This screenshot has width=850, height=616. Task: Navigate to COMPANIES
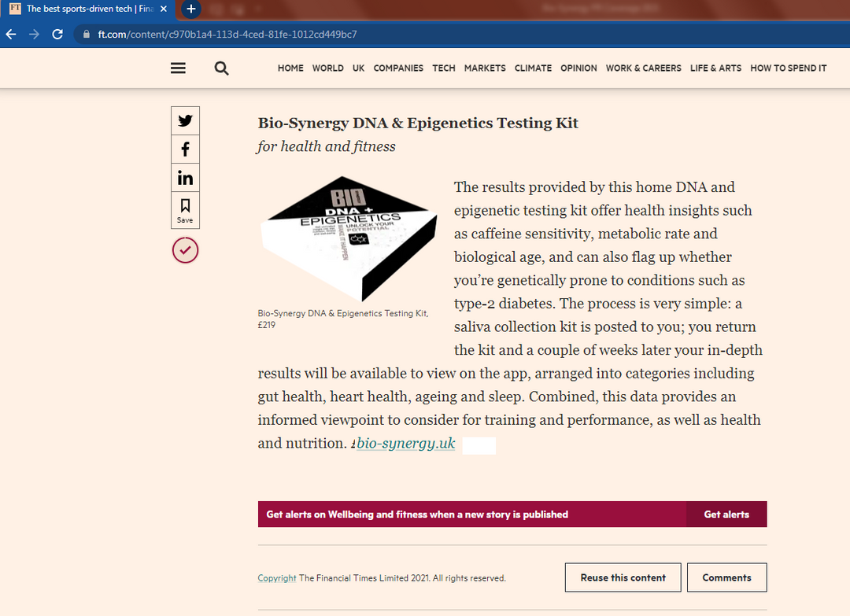398,68
